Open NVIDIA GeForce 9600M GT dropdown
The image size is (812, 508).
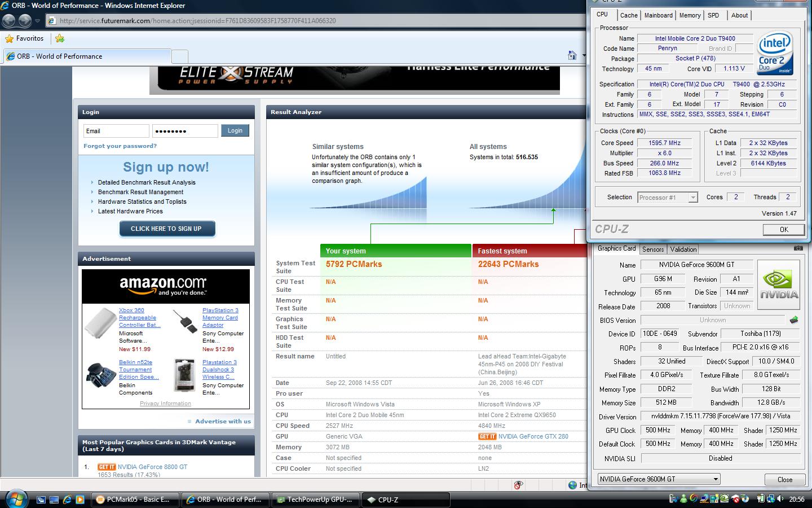(659, 479)
